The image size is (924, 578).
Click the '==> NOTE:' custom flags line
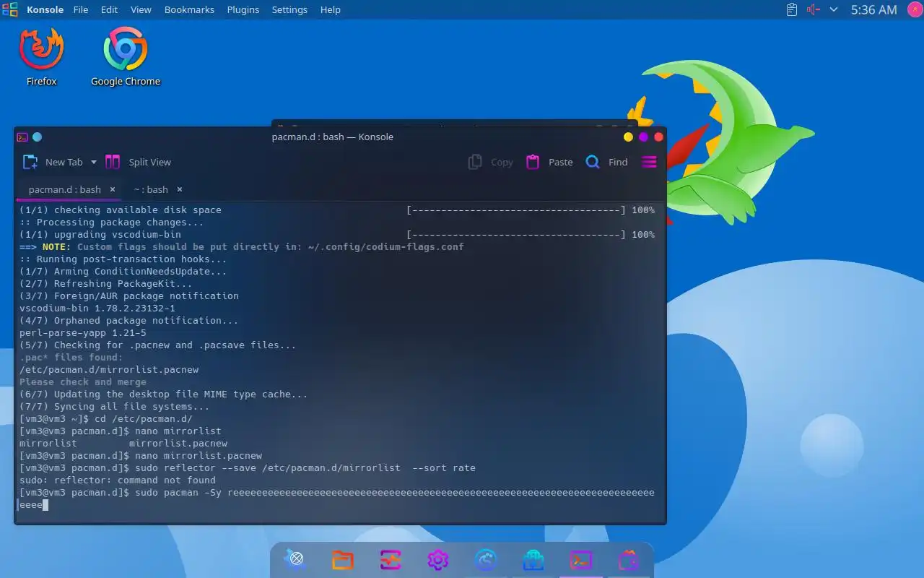coord(242,246)
